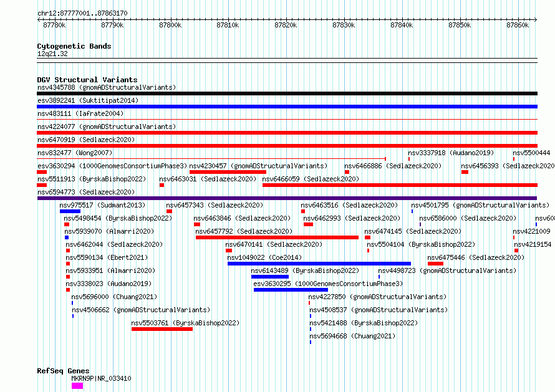Click the red nsv6475446 variant bar
Image resolution: width=555 pixels, height=392 pixels.
pos(435,264)
